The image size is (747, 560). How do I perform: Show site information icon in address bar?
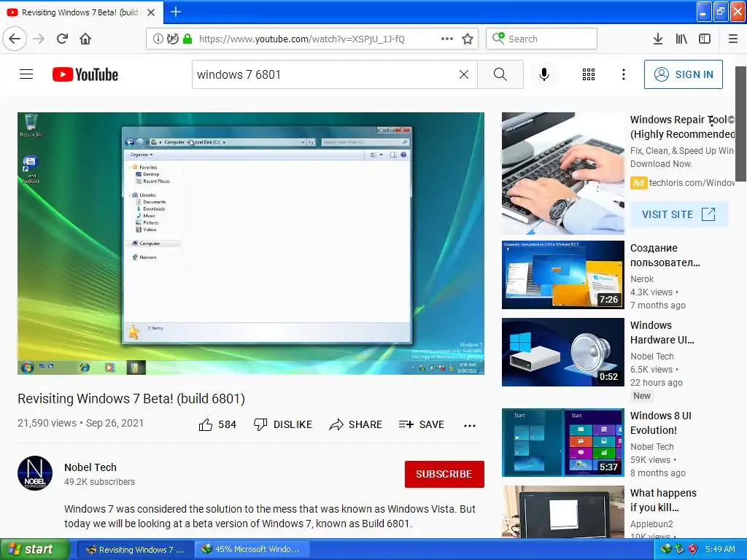pyautogui.click(x=158, y=39)
